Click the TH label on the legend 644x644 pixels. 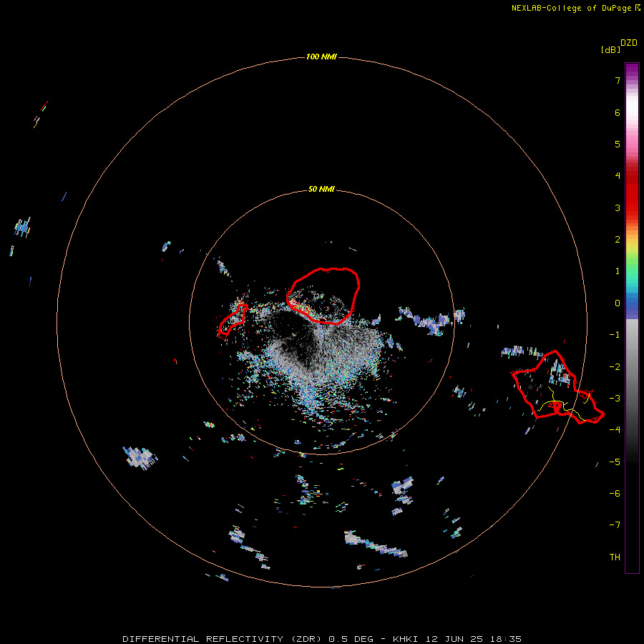click(x=615, y=557)
